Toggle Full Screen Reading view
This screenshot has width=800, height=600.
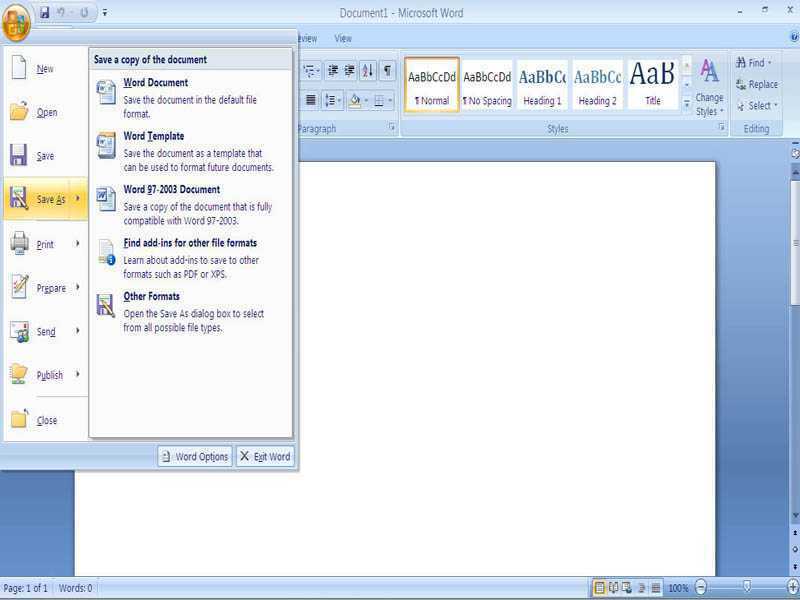614,588
